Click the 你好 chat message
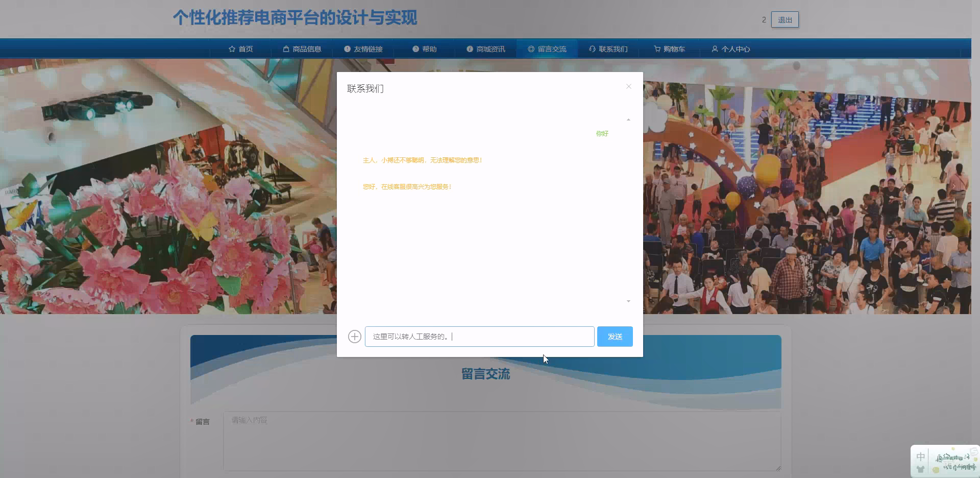 coord(602,133)
